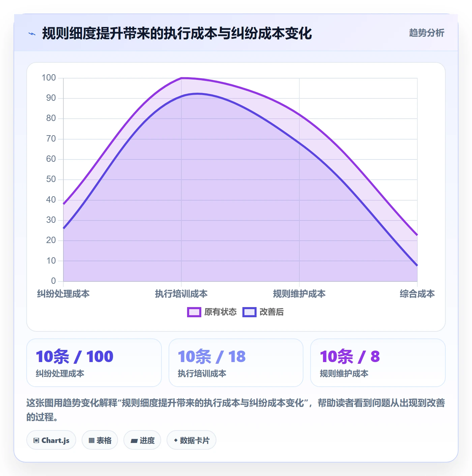The height and width of the screenshot is (476, 472).
Task: Toggle the 原有状态 legend swatch
Action: click(x=194, y=312)
